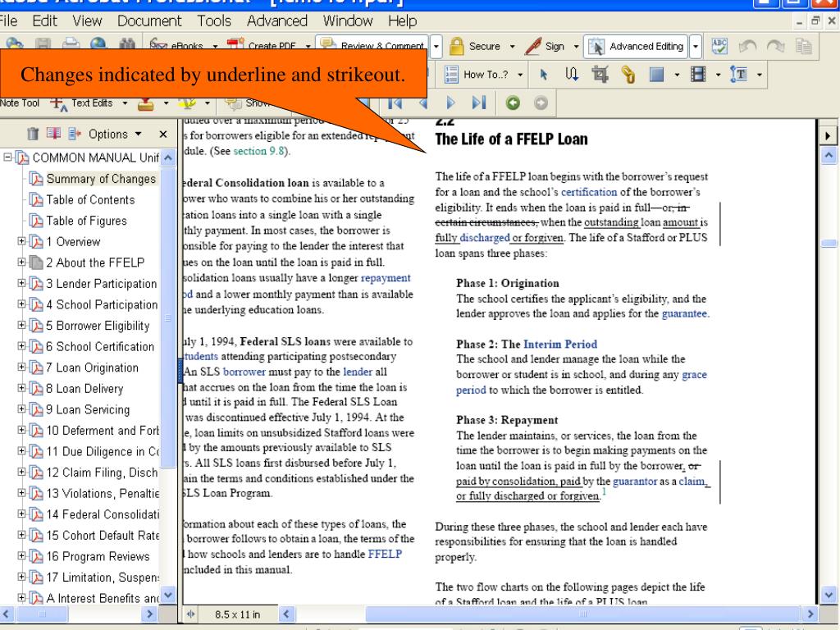Follow the guarantee link
The image size is (840, 630).
coord(684,313)
